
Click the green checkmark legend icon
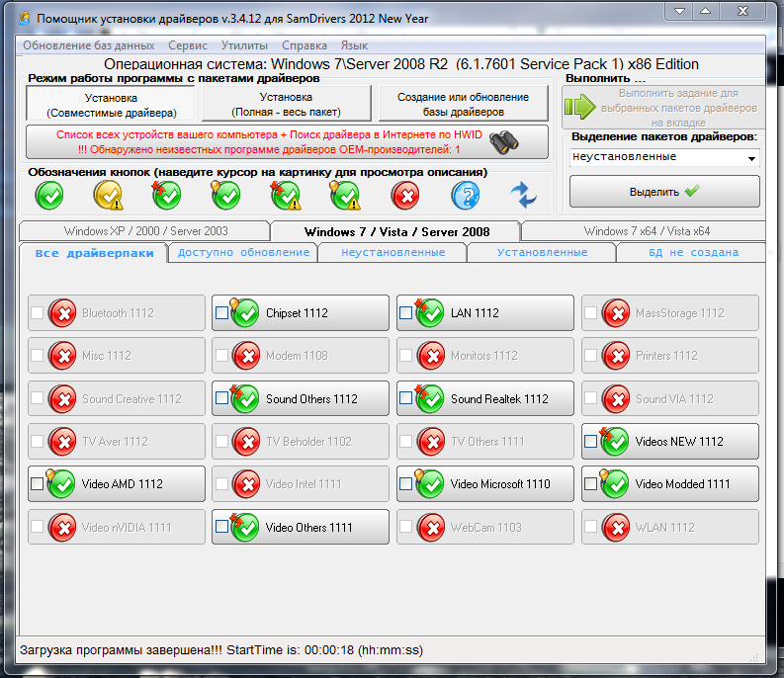pyautogui.click(x=49, y=195)
